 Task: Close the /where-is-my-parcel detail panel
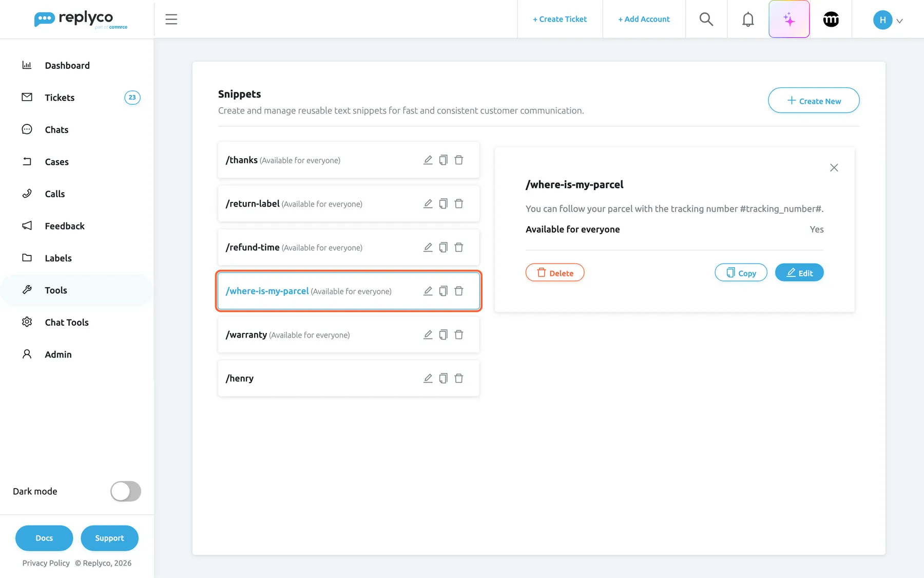point(834,167)
